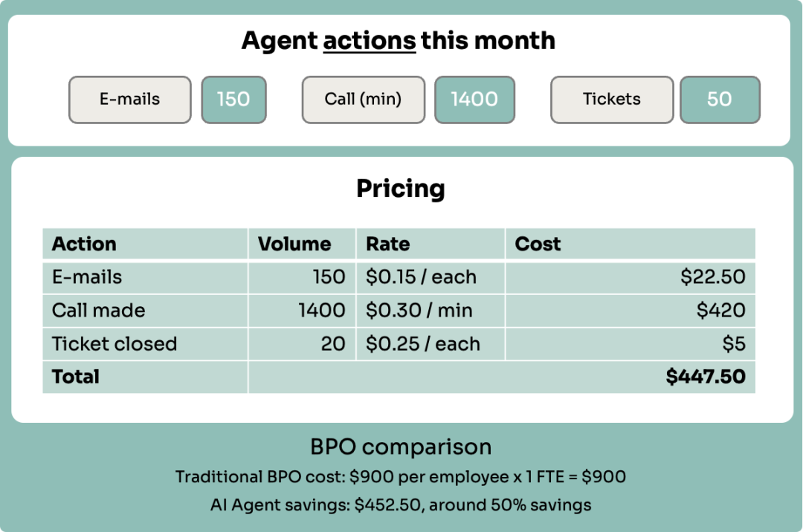
Task: Select the E-mails count field showing 150
Action: pyautogui.click(x=233, y=100)
